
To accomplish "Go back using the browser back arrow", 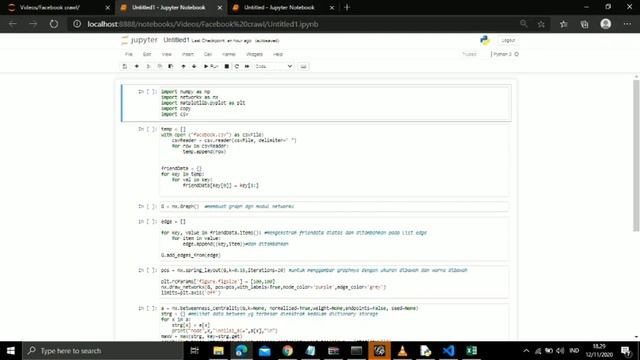I will [13, 24].
